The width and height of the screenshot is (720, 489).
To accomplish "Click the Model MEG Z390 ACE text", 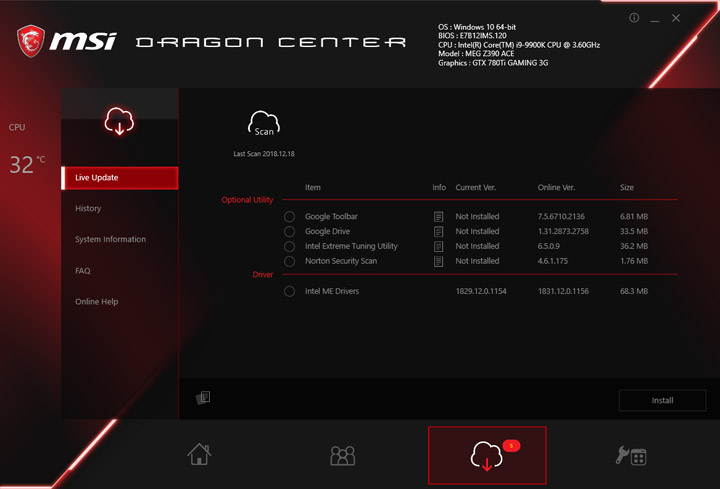I will [x=476, y=54].
